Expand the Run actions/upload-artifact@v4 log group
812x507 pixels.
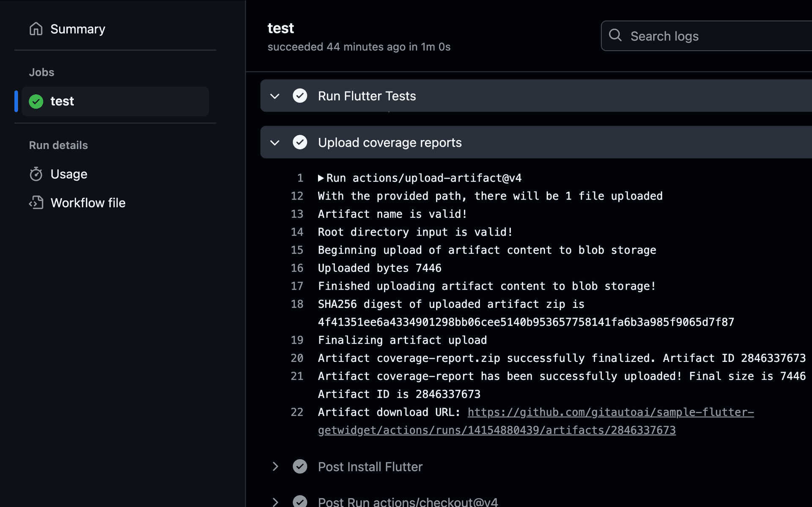coord(321,178)
